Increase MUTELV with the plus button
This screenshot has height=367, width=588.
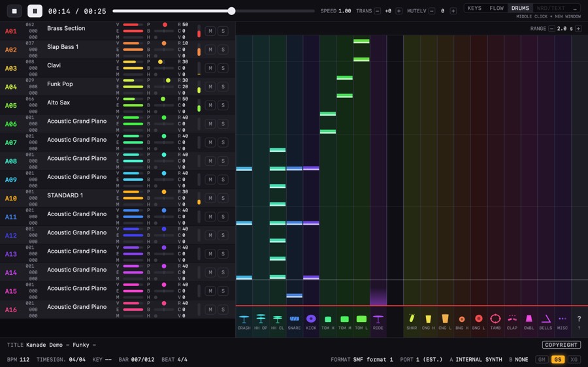(x=453, y=11)
